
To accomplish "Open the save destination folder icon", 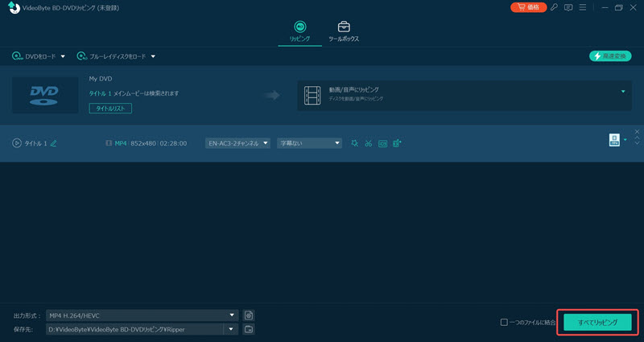I will click(x=250, y=329).
